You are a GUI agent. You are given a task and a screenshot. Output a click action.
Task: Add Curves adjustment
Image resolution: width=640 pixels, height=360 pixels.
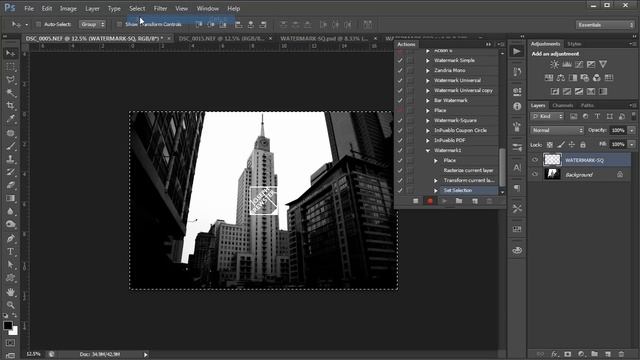(579, 64)
